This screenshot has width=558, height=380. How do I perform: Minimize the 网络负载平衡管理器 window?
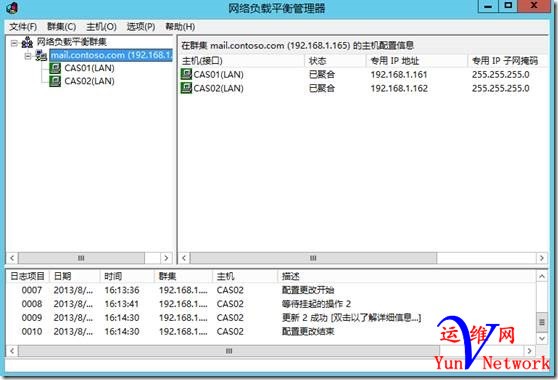(x=488, y=6)
